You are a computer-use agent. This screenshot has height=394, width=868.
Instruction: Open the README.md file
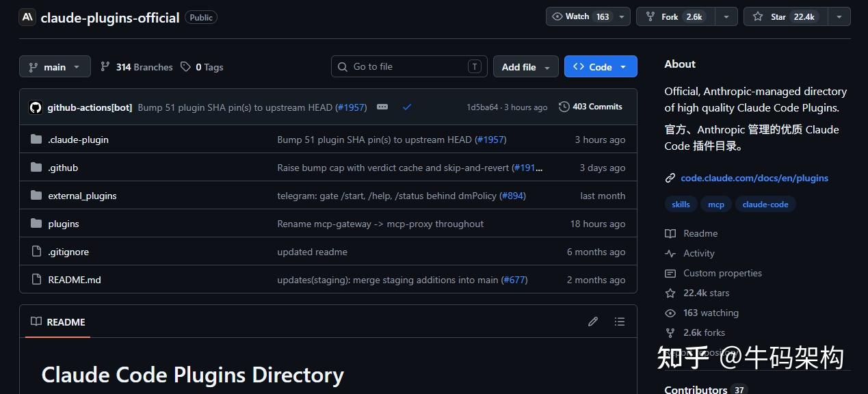click(x=75, y=280)
